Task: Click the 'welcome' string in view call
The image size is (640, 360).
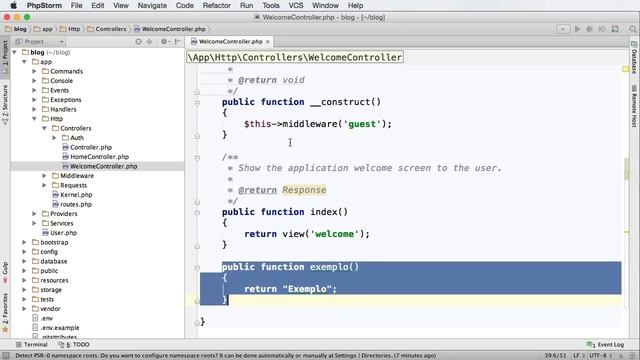Action: (335, 234)
